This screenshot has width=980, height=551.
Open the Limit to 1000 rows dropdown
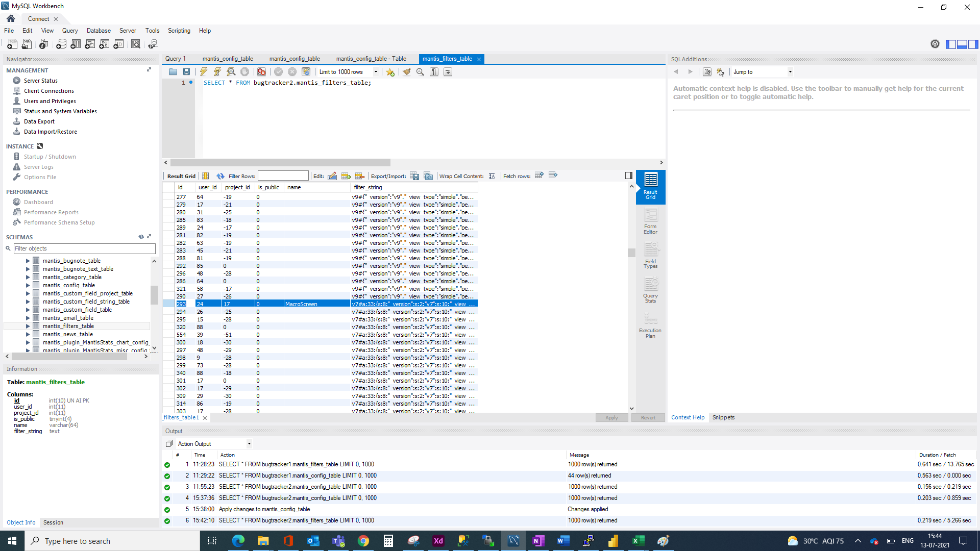376,72
